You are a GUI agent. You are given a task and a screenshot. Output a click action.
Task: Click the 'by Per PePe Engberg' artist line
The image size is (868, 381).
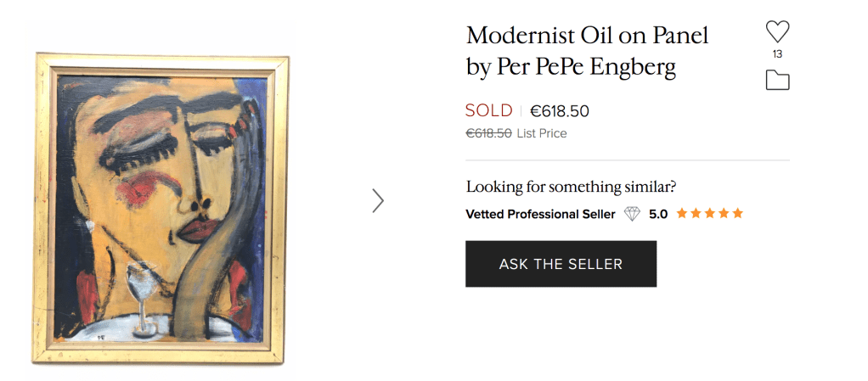(x=571, y=67)
